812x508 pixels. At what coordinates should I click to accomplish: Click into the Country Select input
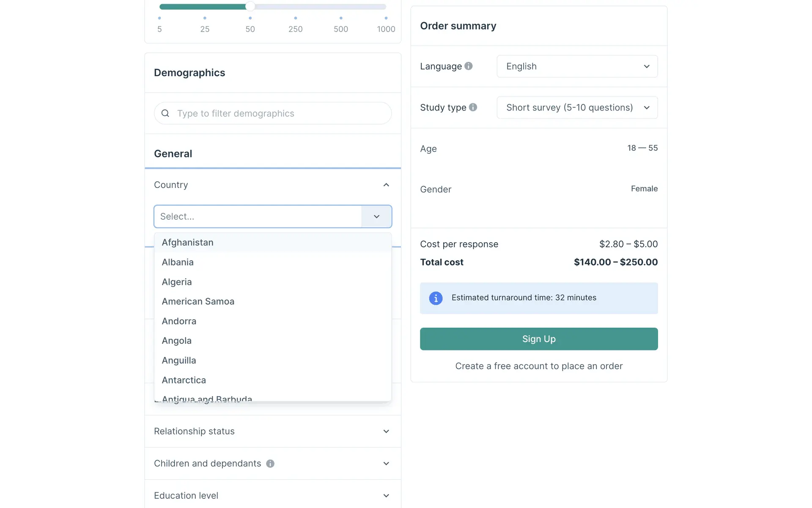pos(258,217)
